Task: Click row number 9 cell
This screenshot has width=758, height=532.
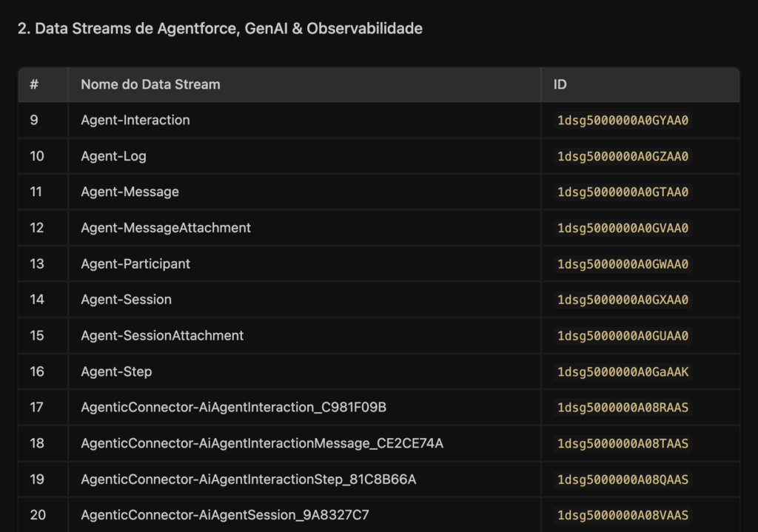Action: click(x=43, y=120)
